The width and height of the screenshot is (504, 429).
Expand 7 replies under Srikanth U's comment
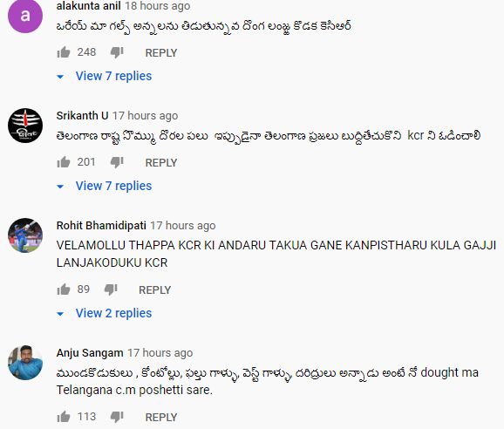[104, 186]
